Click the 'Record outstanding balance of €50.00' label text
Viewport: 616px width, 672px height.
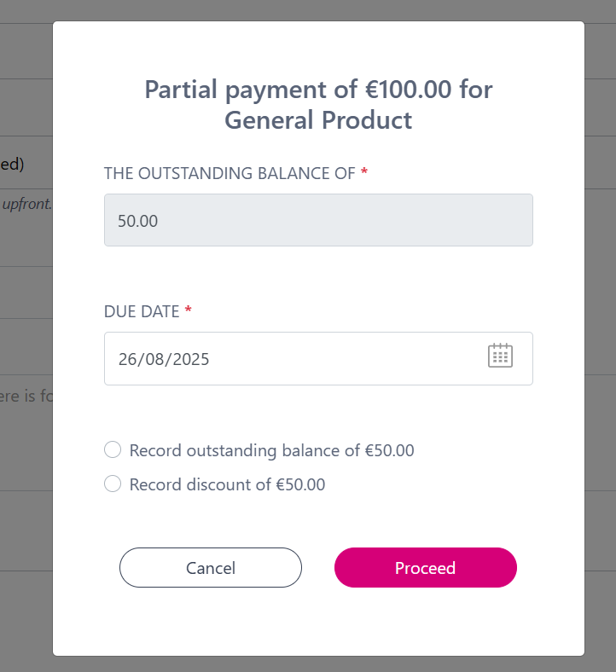tap(271, 450)
